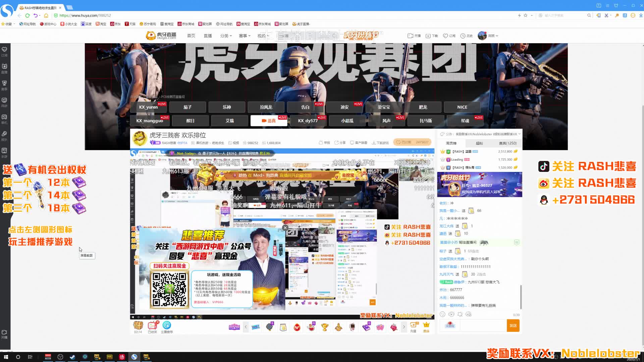Click the browser address bar URL
Viewport: 644px width, 362px height.
coord(85,15)
